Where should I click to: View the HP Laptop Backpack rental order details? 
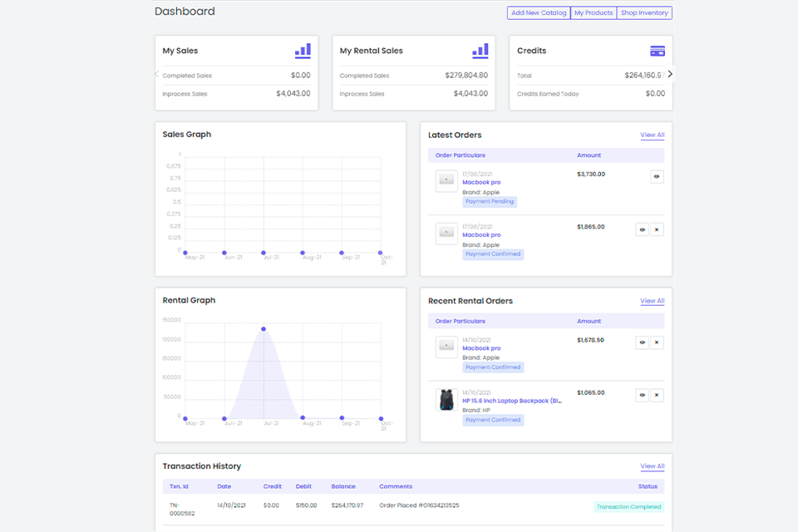pos(642,396)
